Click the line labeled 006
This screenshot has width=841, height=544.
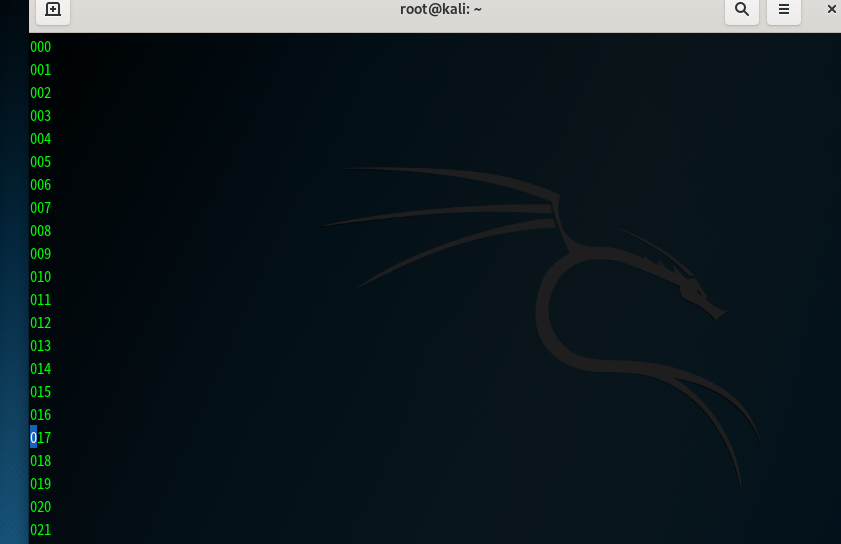pyautogui.click(x=41, y=185)
